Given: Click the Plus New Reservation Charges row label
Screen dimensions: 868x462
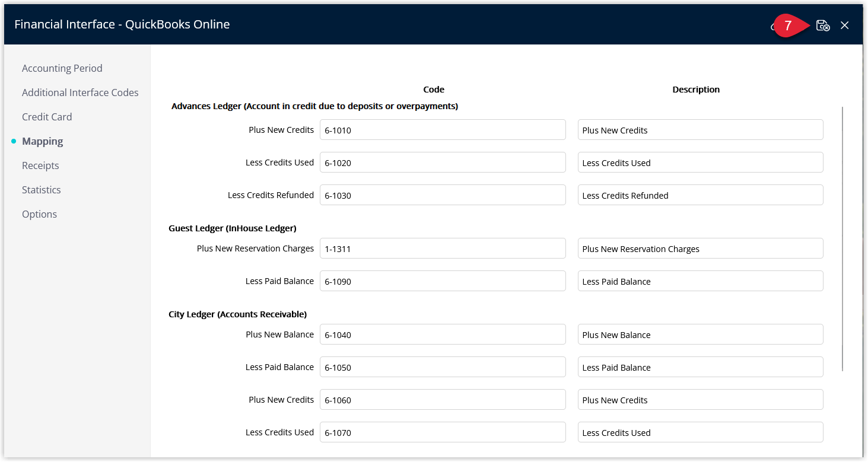Looking at the screenshot, I should [x=255, y=248].
